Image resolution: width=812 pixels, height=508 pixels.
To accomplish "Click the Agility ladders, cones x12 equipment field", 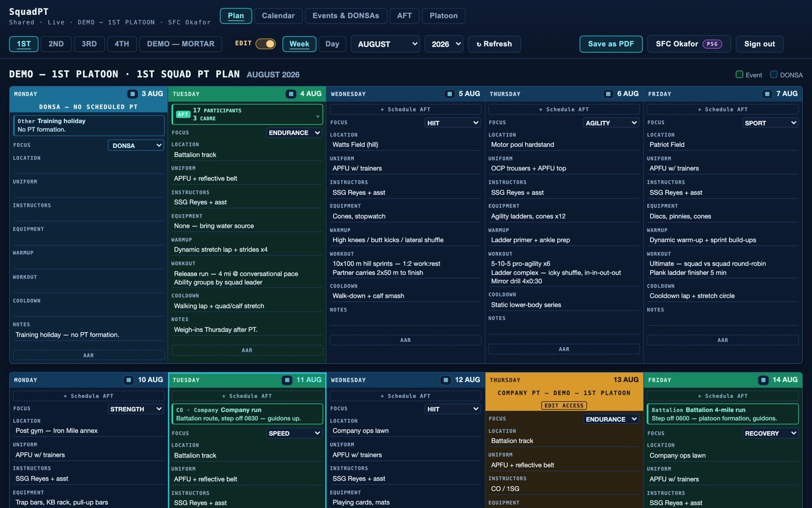I will tap(564, 216).
